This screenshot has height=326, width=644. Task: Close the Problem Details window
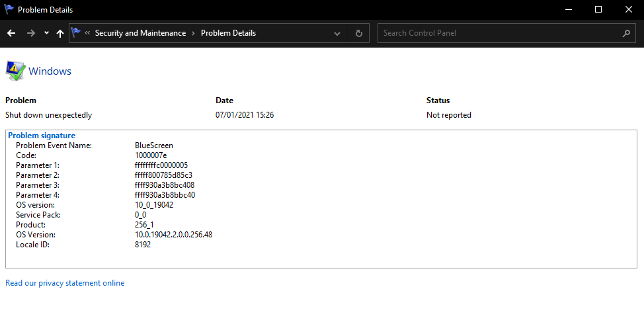629,9
